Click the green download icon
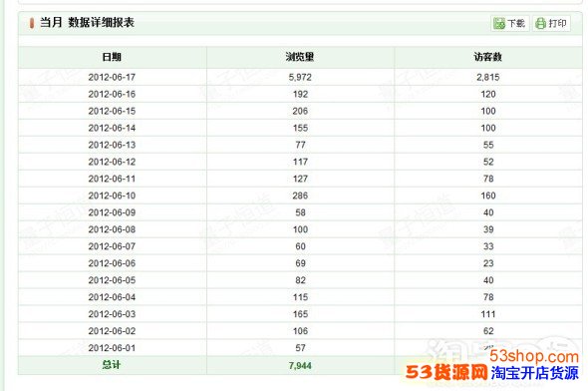The height and width of the screenshot is (391, 588). click(x=499, y=23)
